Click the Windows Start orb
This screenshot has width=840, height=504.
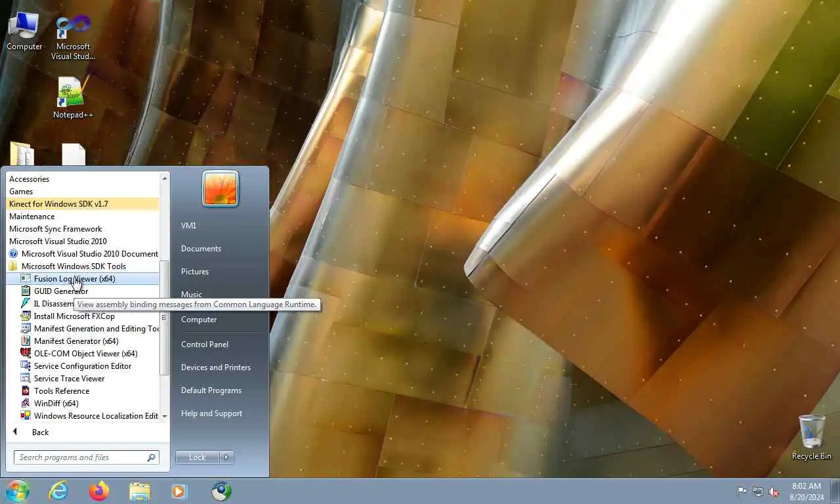pos(18,491)
